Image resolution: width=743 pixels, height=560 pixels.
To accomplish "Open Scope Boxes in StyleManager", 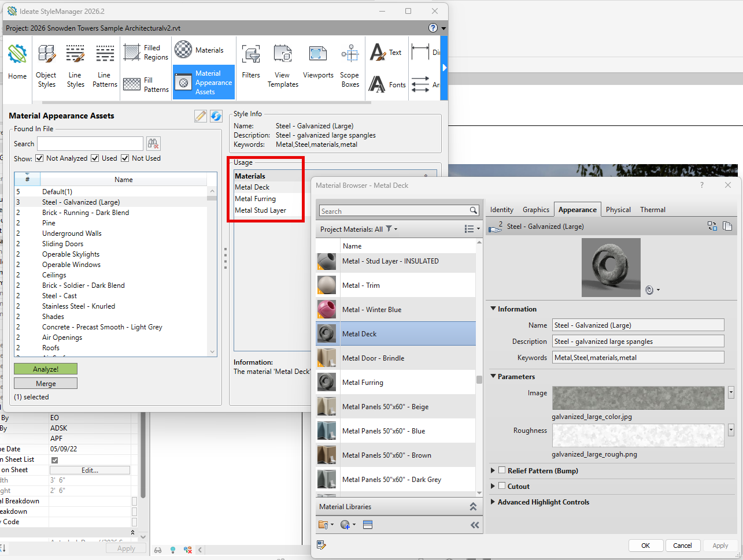I will [350, 66].
